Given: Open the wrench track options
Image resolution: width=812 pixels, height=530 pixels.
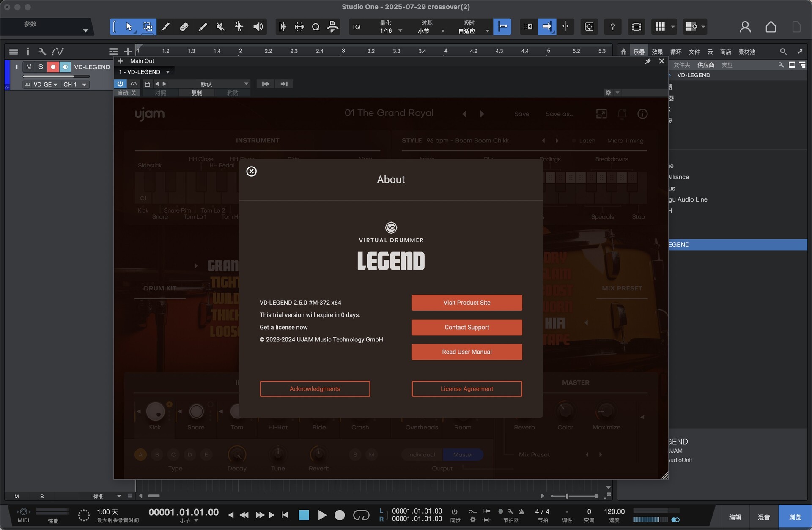Looking at the screenshot, I should 42,52.
